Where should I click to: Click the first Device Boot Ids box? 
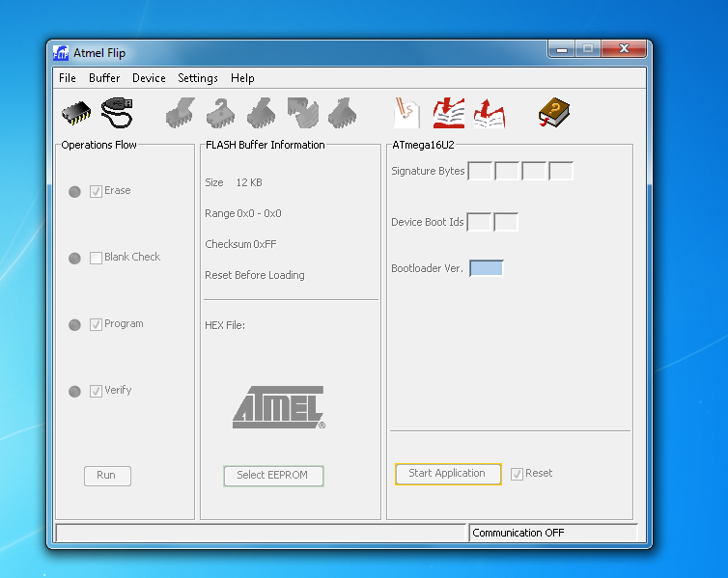tap(479, 222)
